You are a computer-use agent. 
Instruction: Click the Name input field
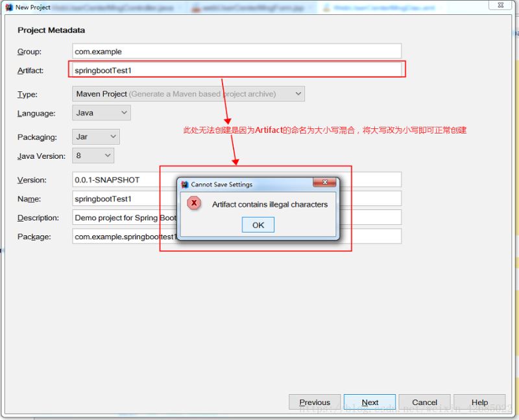coord(123,198)
